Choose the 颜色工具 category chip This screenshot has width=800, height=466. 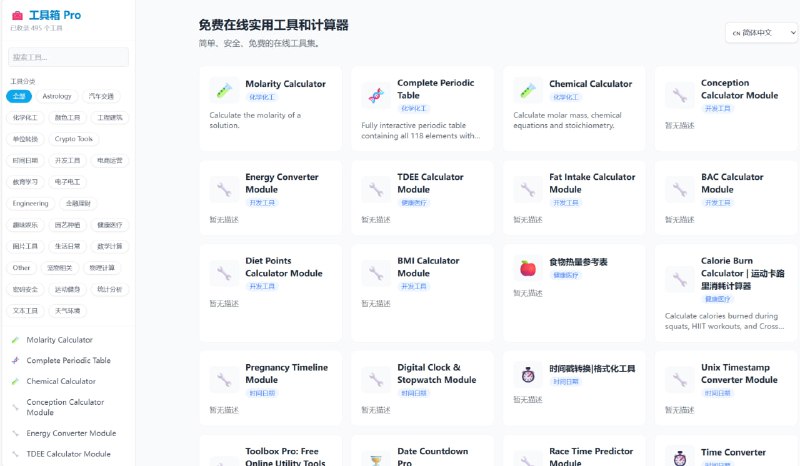(x=67, y=117)
